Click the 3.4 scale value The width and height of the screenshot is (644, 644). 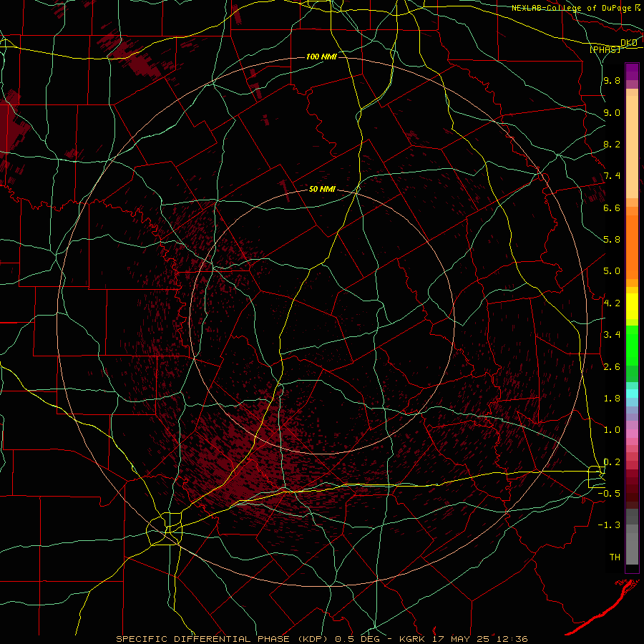(x=612, y=334)
